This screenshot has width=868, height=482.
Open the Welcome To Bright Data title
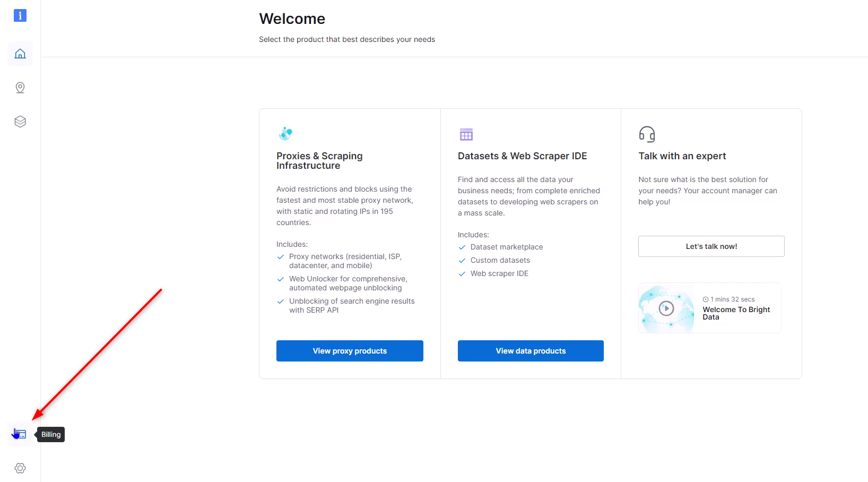pyautogui.click(x=736, y=313)
